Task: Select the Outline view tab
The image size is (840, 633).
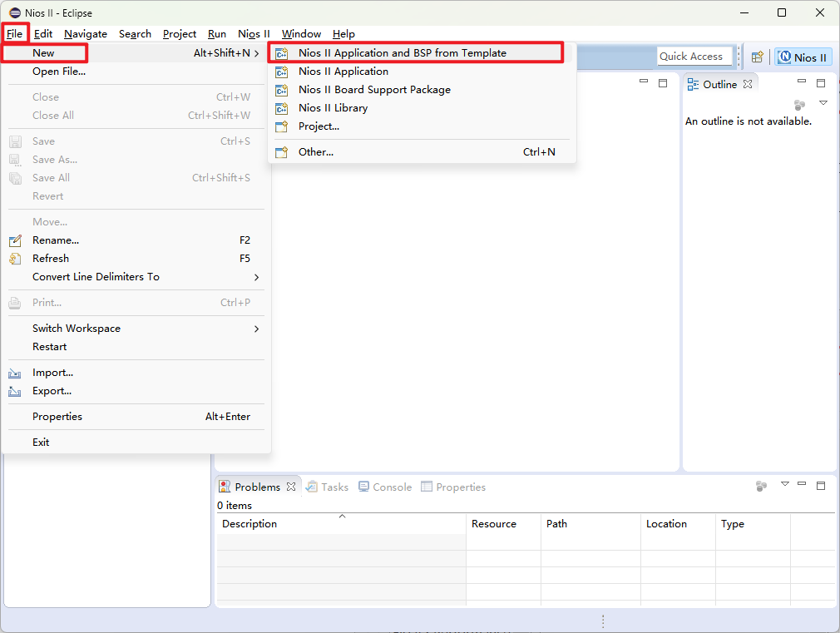Action: (x=720, y=84)
